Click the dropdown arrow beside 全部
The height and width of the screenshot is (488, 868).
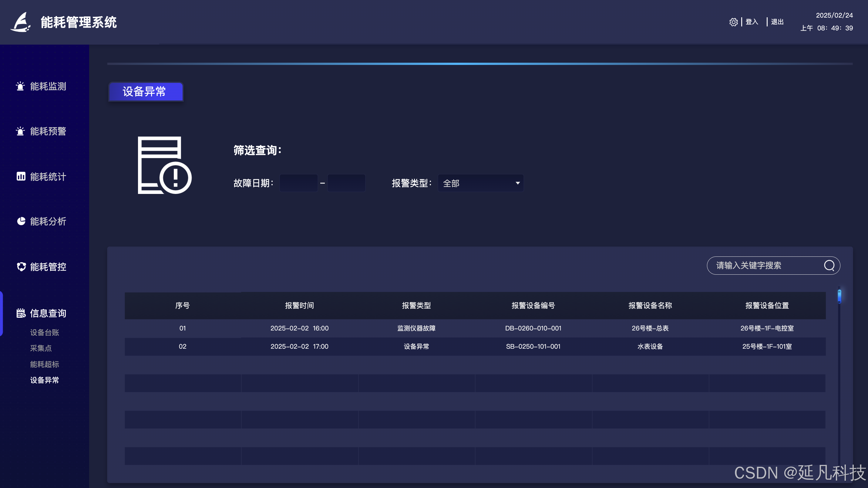coord(518,183)
